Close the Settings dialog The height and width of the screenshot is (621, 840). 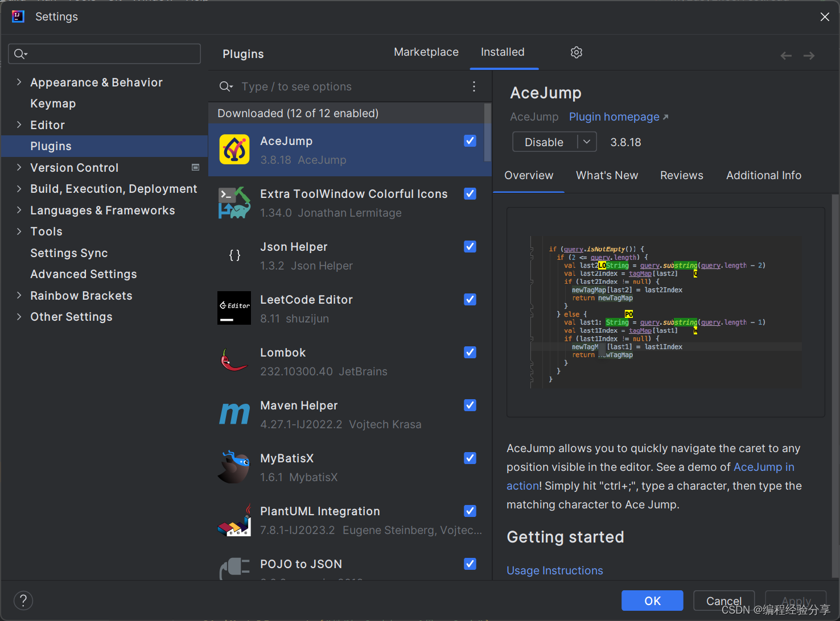[x=825, y=17]
